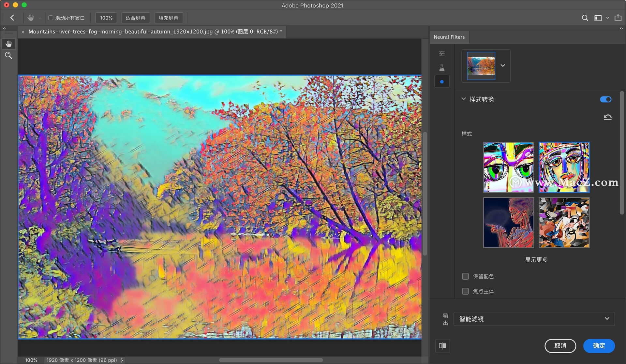This screenshot has width=626, height=364.
Task: Click the share icon at top right
Action: [618, 18]
